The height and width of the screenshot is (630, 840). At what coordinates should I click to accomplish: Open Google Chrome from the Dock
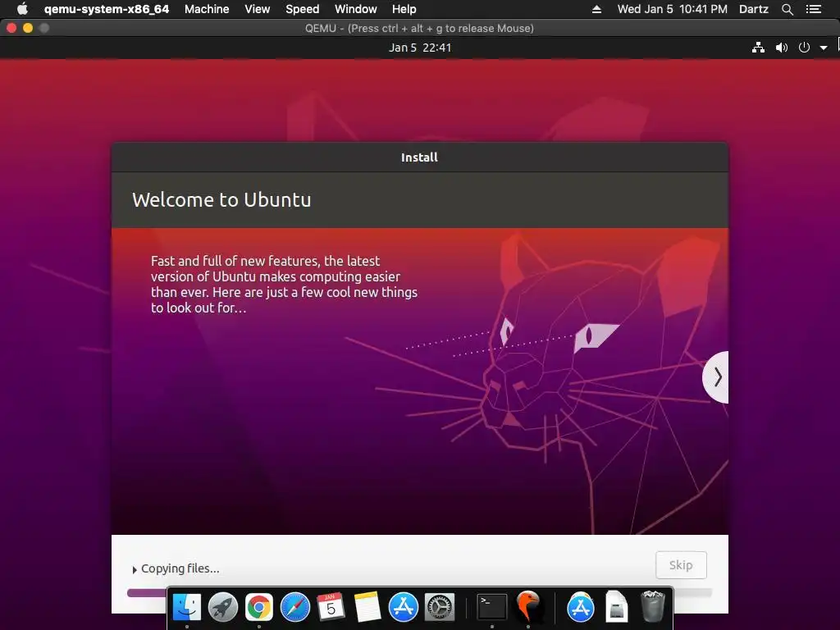tap(258, 608)
